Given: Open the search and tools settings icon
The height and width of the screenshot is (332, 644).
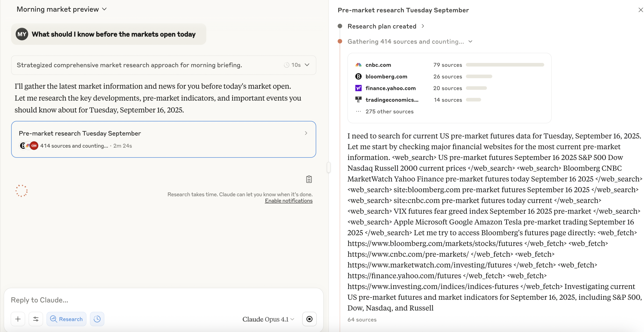Looking at the screenshot, I should click(36, 319).
